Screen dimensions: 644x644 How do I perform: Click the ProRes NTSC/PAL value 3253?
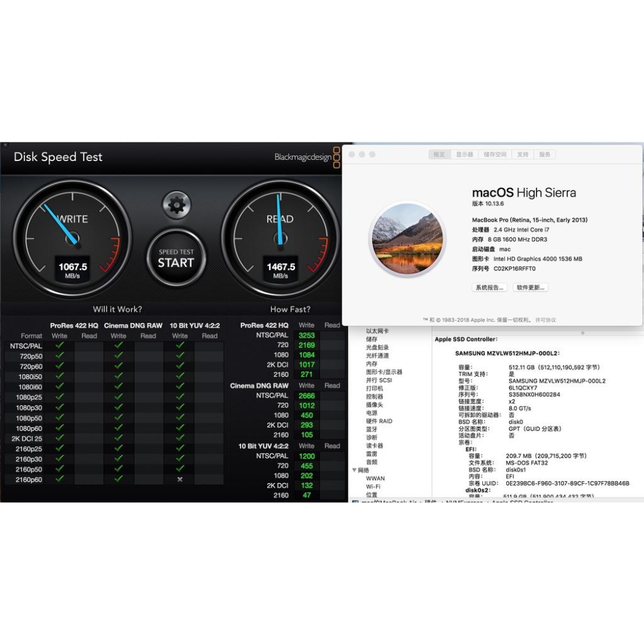pos(307,336)
